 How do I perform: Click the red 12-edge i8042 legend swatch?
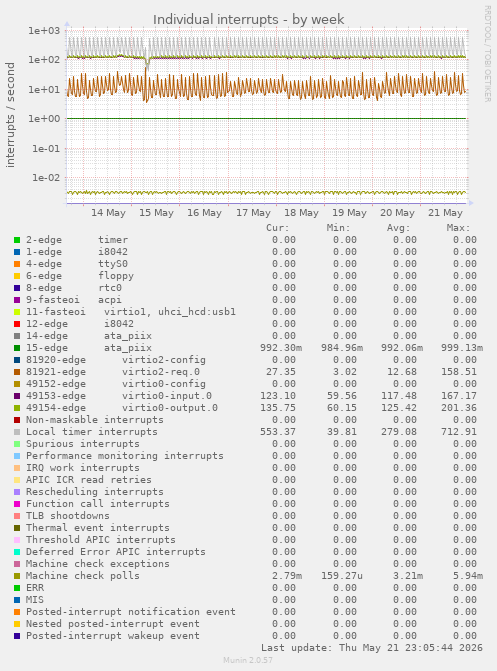[17, 324]
